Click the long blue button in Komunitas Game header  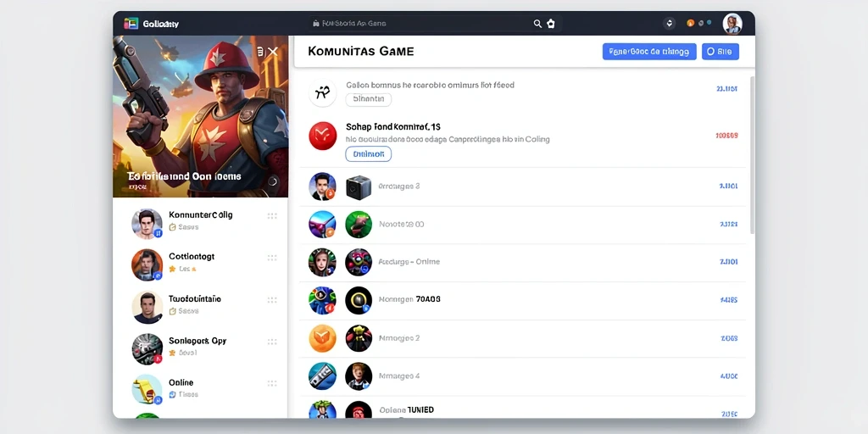point(648,52)
